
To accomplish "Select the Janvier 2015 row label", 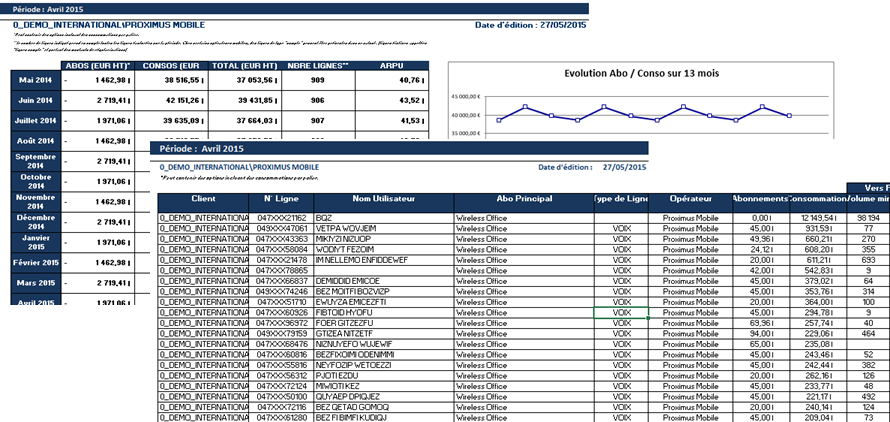I will [x=35, y=243].
